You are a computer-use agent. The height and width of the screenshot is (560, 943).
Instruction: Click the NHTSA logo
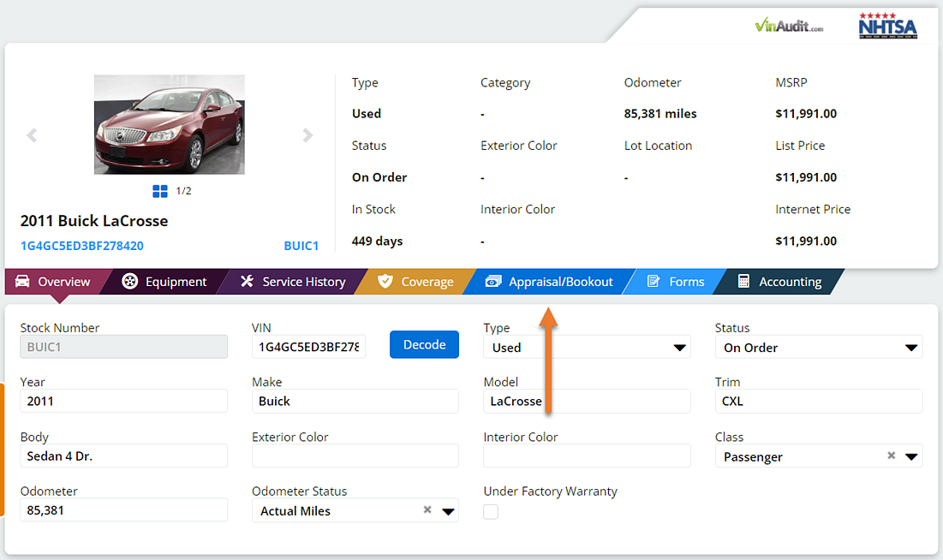click(x=887, y=25)
